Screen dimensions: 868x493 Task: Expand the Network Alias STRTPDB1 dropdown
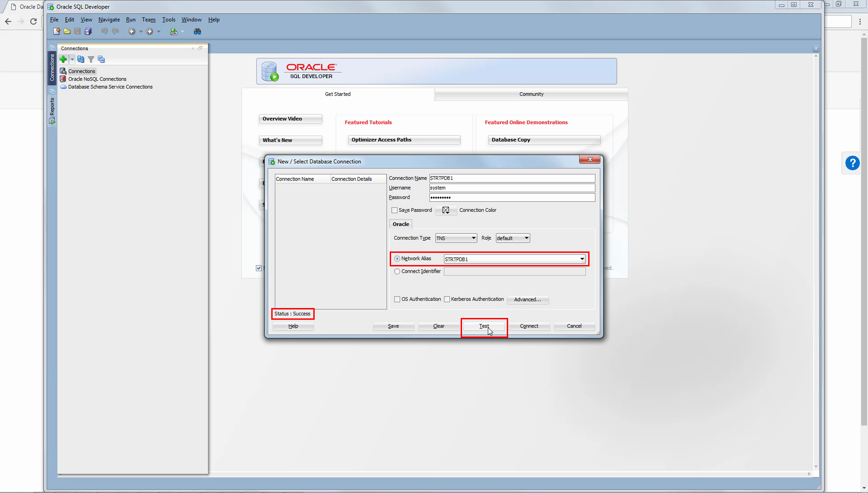point(582,259)
